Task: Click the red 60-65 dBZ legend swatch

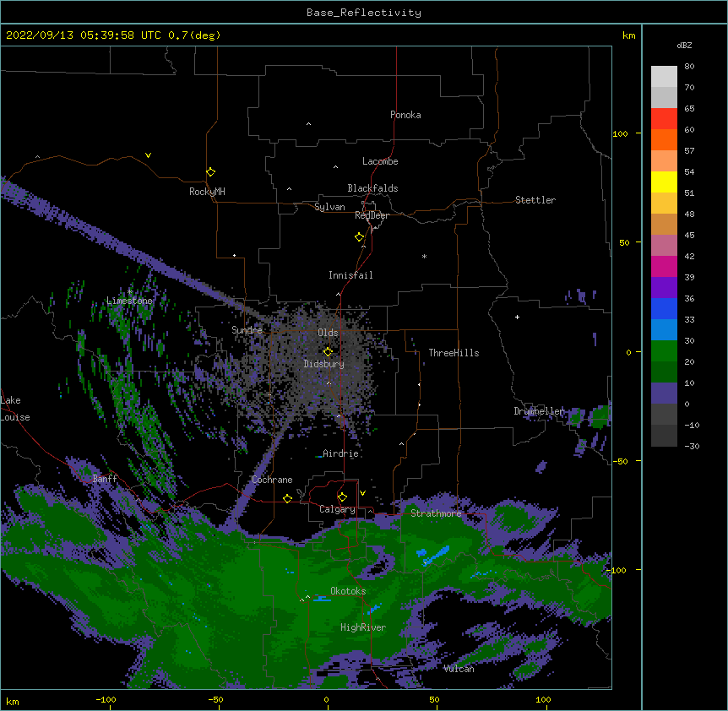Action: pos(664,119)
